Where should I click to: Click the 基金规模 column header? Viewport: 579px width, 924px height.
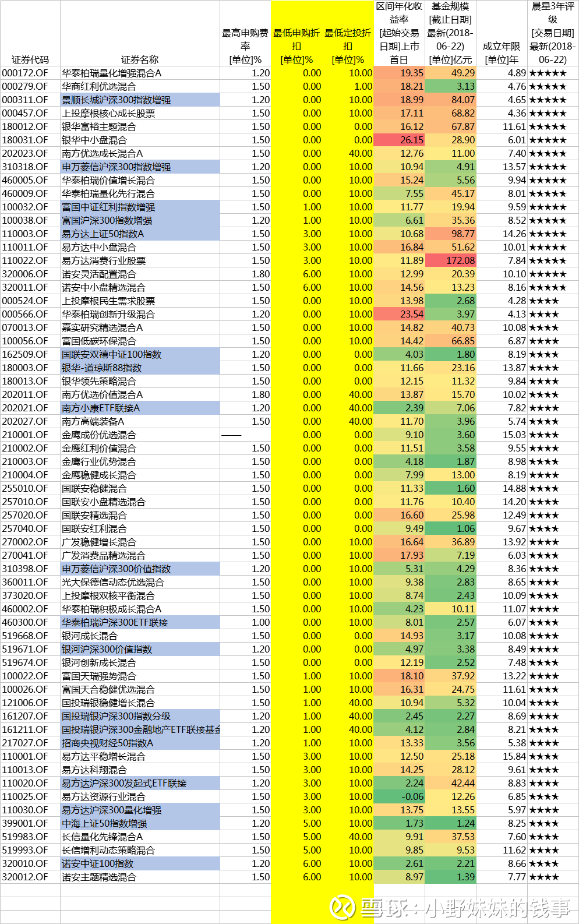click(x=450, y=33)
